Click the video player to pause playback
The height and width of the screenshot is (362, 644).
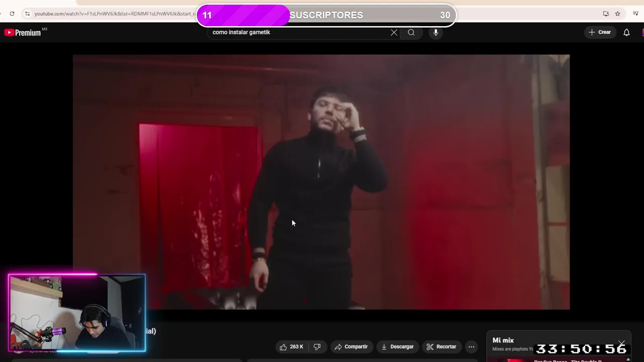[321, 182]
